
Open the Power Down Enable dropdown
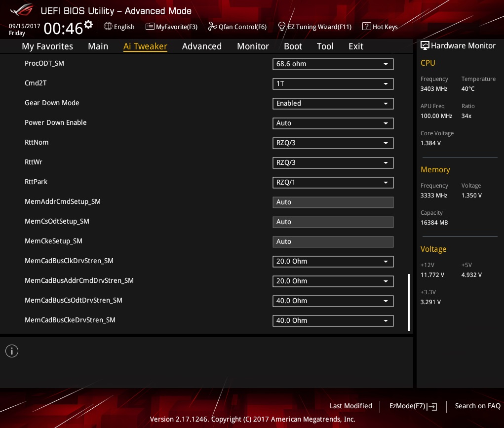pyautogui.click(x=333, y=123)
